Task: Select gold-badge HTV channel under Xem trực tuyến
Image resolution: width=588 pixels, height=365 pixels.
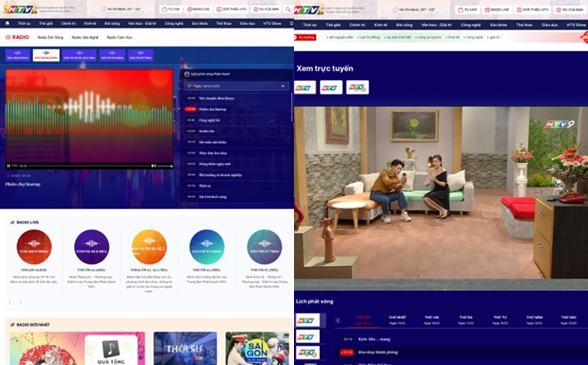Action: [357, 88]
